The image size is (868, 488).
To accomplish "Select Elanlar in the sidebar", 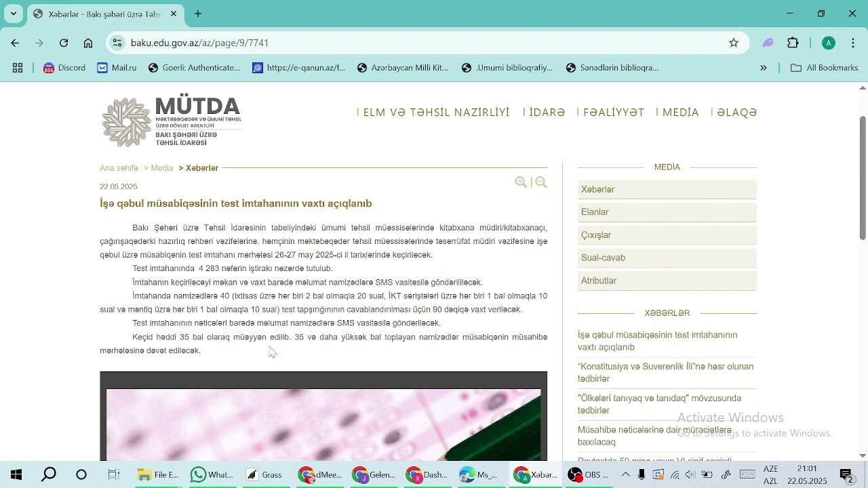I will click(x=667, y=212).
